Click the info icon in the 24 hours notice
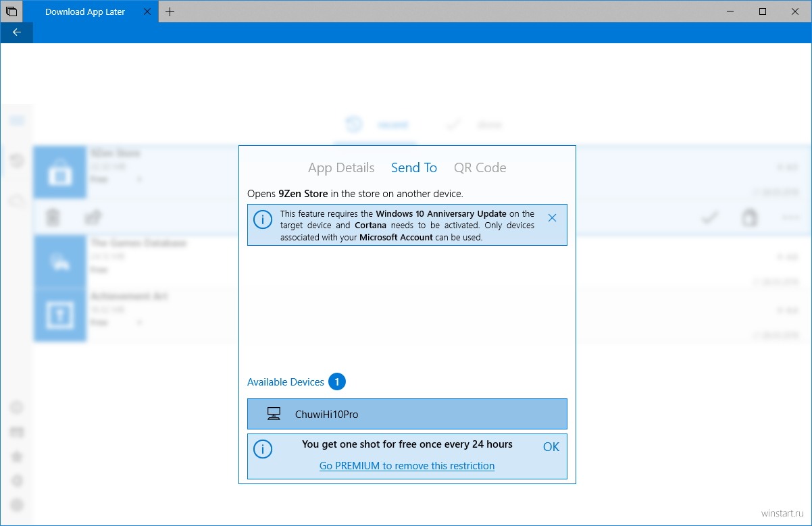Viewport: 812px width, 526px height. (263, 449)
